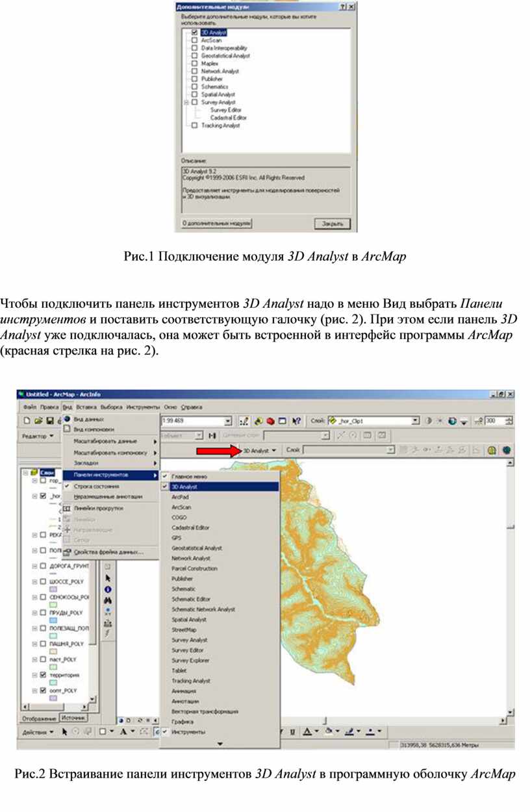Click the New document icon in ArcMap toolbar
530x812 pixels.
pos(27,421)
